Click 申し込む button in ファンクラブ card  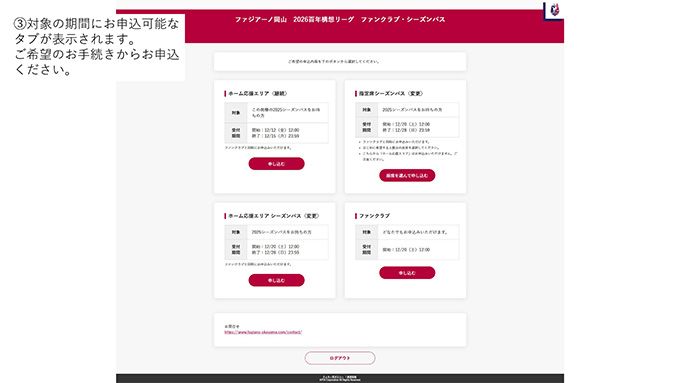[407, 272]
